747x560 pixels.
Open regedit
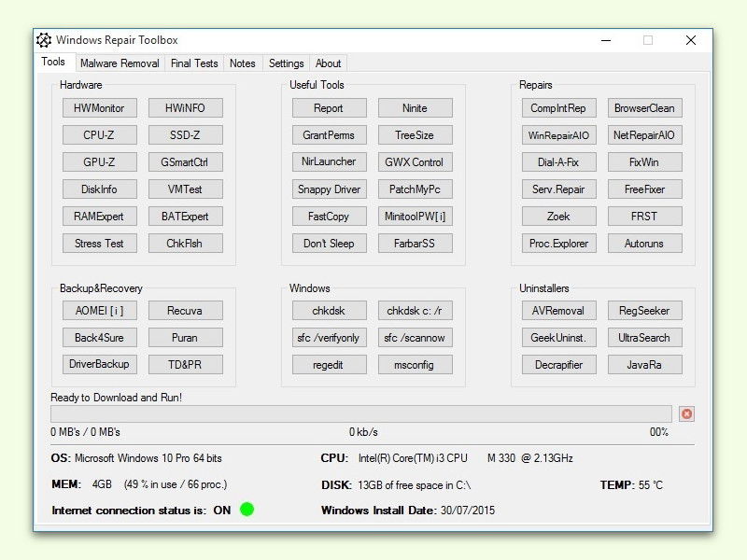coord(329,365)
